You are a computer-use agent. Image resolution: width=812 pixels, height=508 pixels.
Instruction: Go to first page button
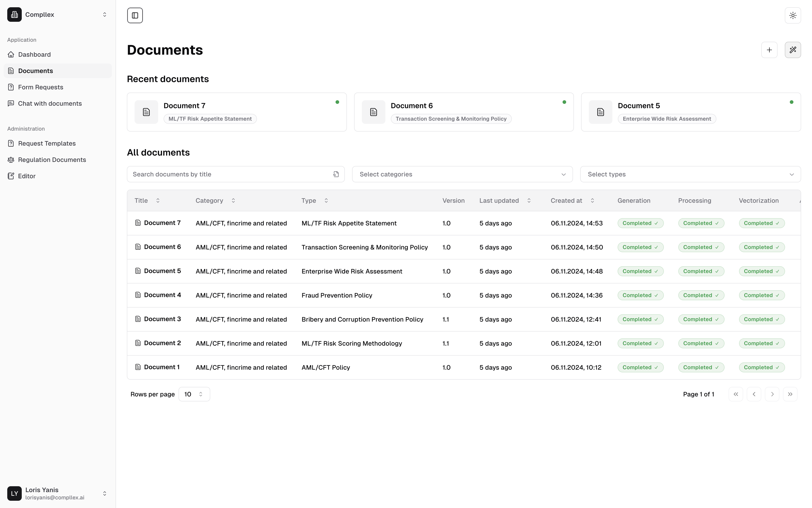click(x=735, y=394)
